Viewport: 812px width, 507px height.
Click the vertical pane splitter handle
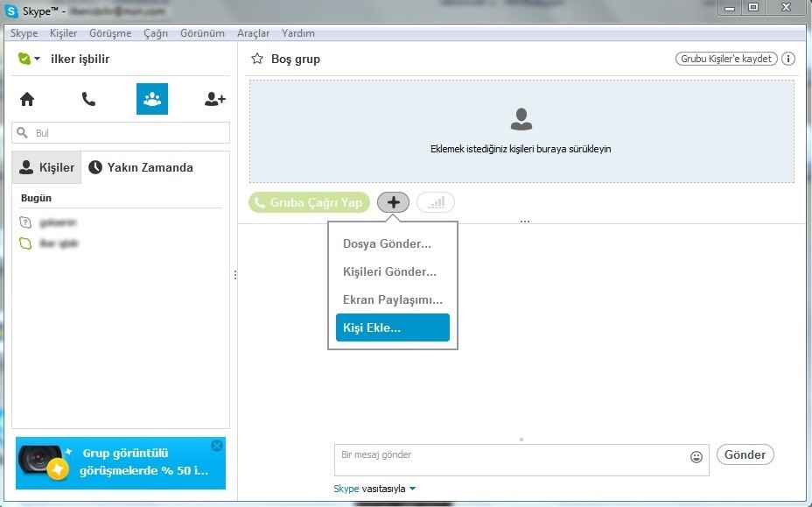click(x=235, y=275)
